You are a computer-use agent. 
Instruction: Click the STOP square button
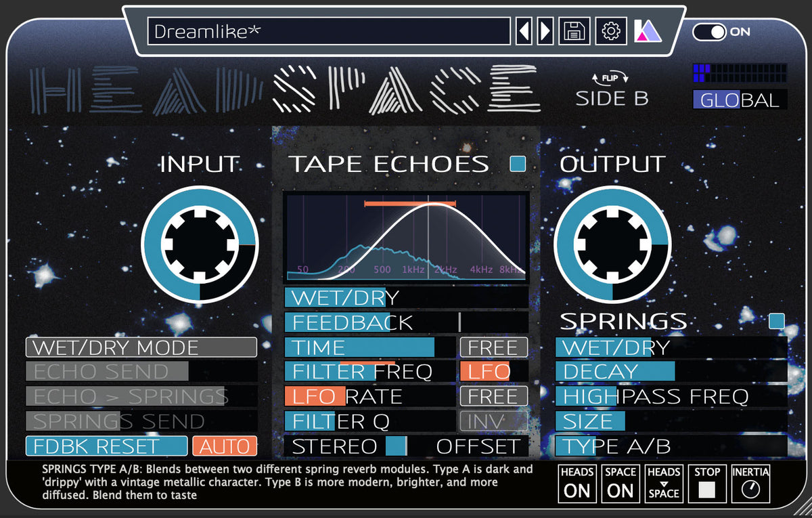point(707,483)
